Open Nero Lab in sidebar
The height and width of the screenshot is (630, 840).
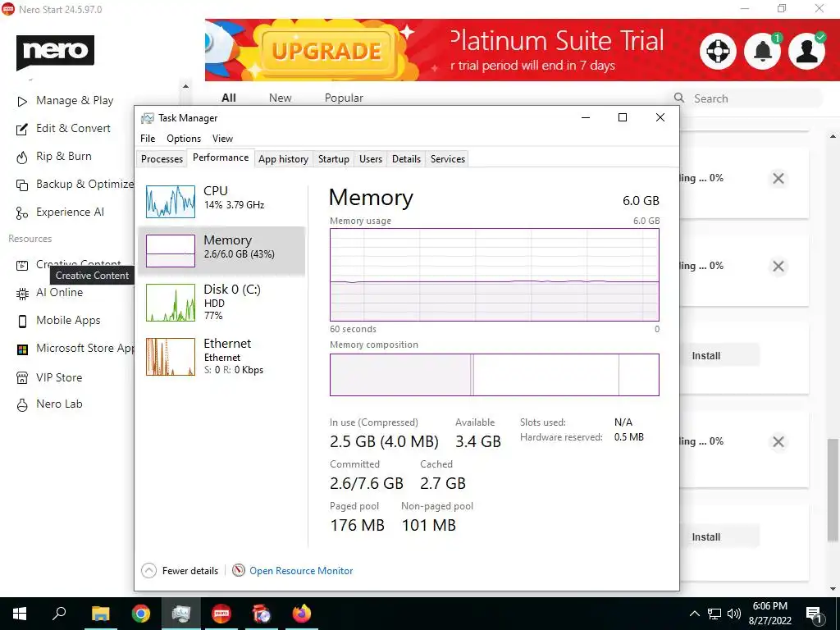point(49,404)
